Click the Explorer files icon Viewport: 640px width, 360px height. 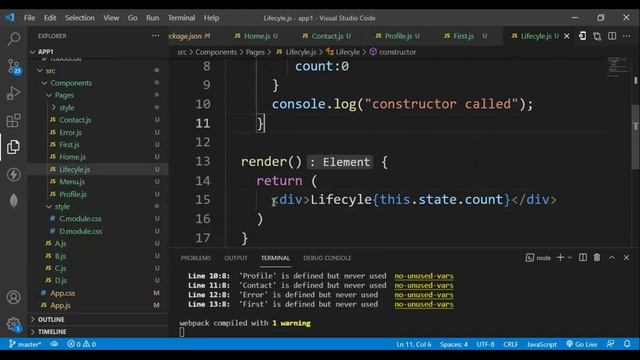coord(14,147)
